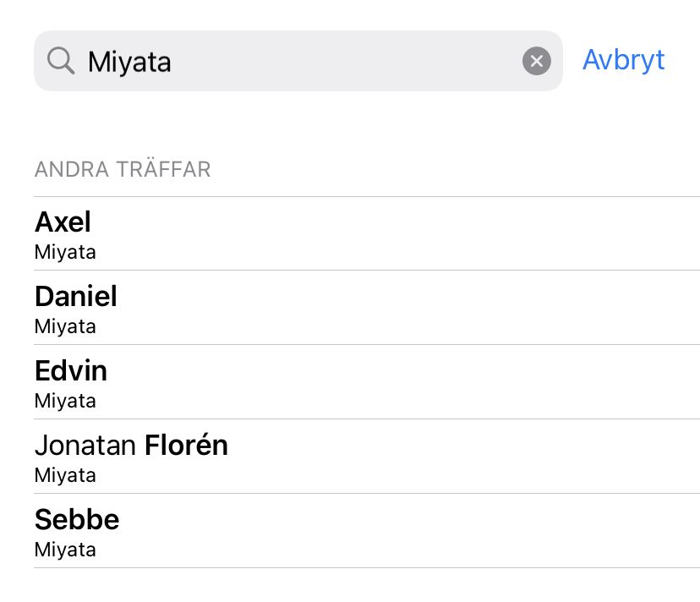Click the magnifying glass search icon

(x=61, y=61)
